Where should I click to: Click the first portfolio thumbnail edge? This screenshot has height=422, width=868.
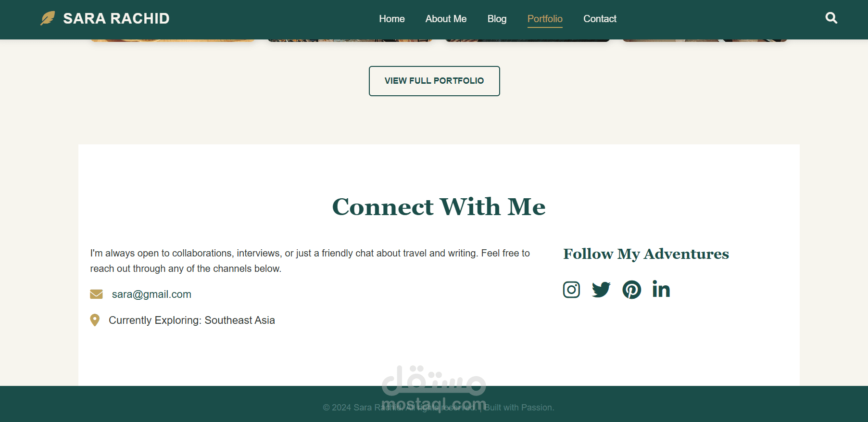pos(173,40)
